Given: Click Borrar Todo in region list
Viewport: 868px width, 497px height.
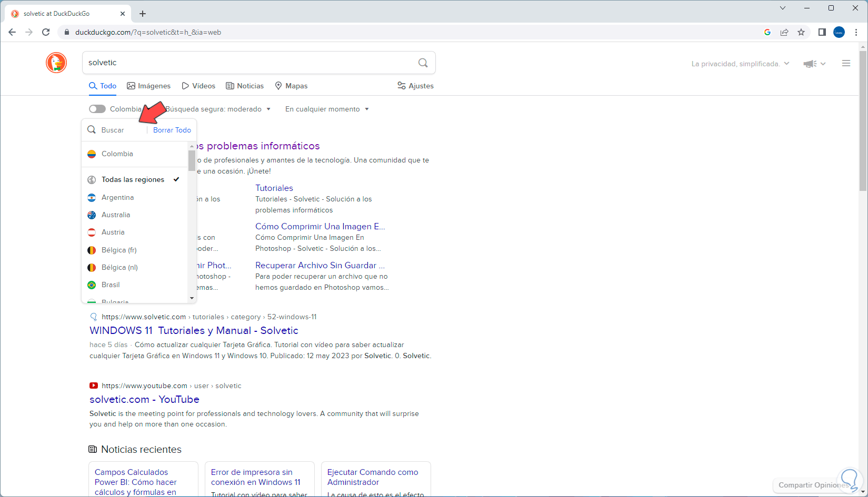Looking at the screenshot, I should [x=172, y=130].
